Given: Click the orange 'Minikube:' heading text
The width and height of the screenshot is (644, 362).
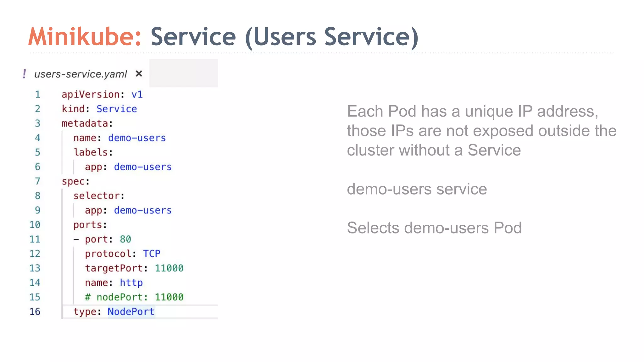Looking at the screenshot, I should click(x=85, y=37).
